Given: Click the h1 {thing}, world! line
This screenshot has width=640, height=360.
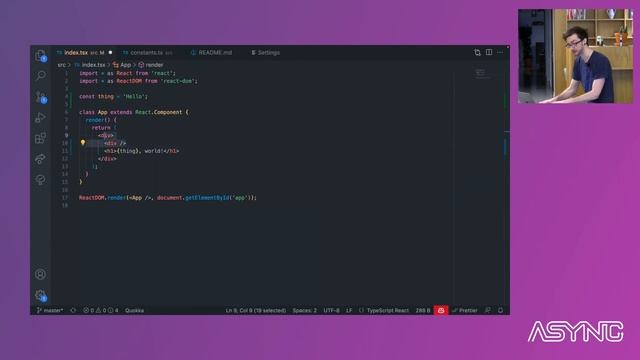Looking at the screenshot, I should (142, 151).
